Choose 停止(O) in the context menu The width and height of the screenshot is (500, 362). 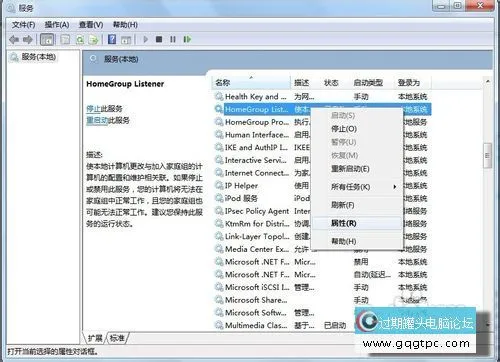point(357,129)
